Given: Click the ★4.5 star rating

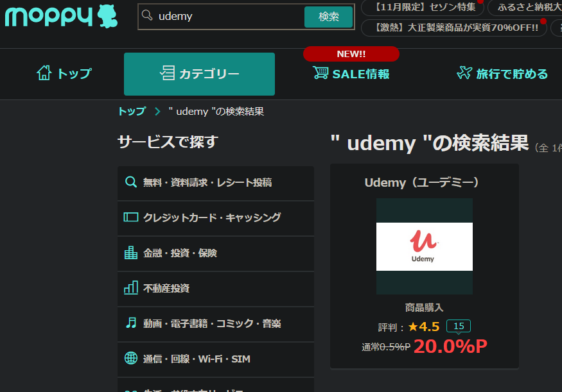Looking at the screenshot, I should [x=424, y=327].
